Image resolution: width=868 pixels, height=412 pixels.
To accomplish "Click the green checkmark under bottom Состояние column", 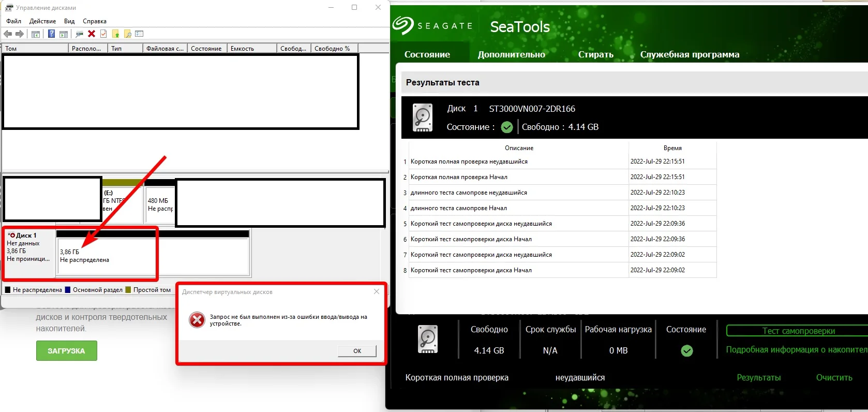I will pos(687,351).
